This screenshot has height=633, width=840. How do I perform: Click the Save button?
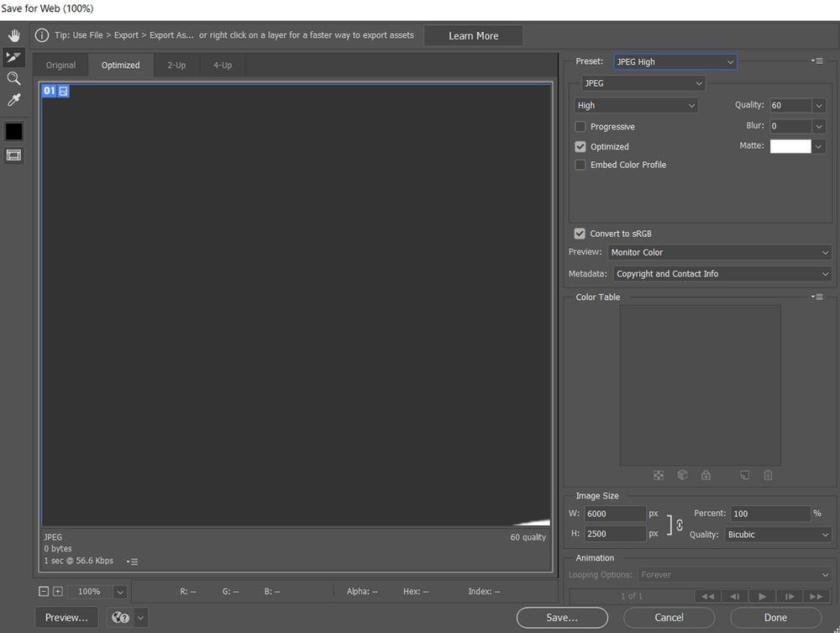(562, 617)
